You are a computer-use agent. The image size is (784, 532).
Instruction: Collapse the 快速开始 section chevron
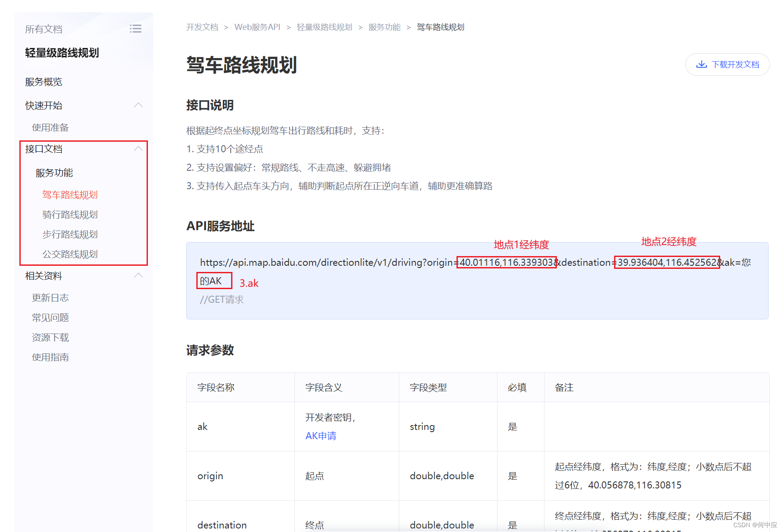tap(138, 105)
